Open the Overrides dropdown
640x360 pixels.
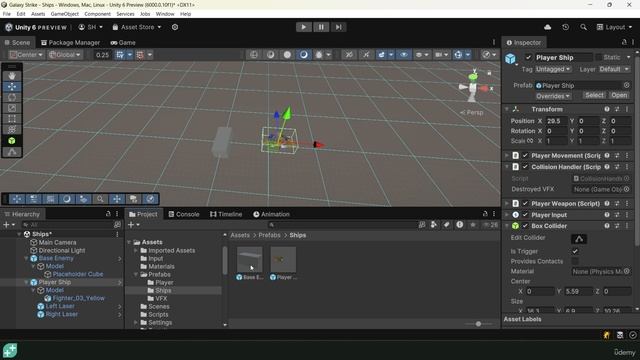coord(553,96)
